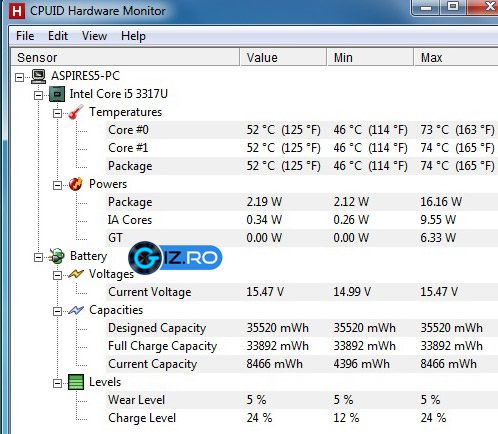
Task: Select the Package row under Powers
Action: [x=302, y=202]
